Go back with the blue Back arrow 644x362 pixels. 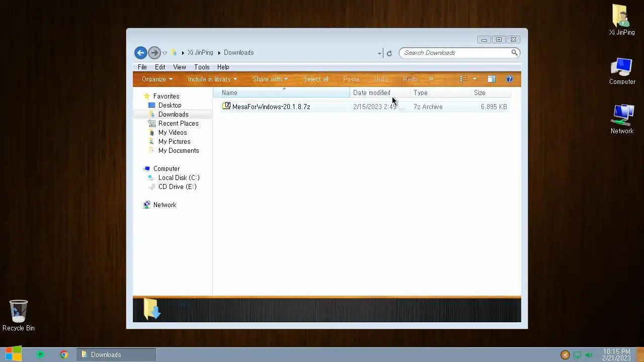tap(140, 52)
